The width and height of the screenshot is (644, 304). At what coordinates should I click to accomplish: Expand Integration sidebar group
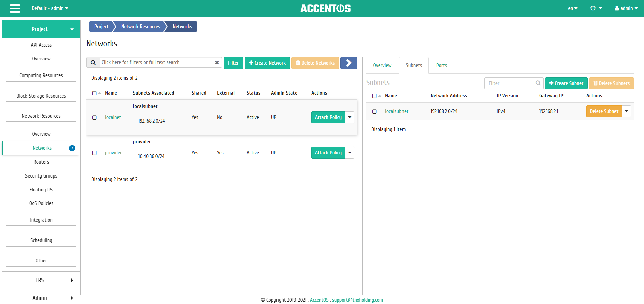point(41,220)
